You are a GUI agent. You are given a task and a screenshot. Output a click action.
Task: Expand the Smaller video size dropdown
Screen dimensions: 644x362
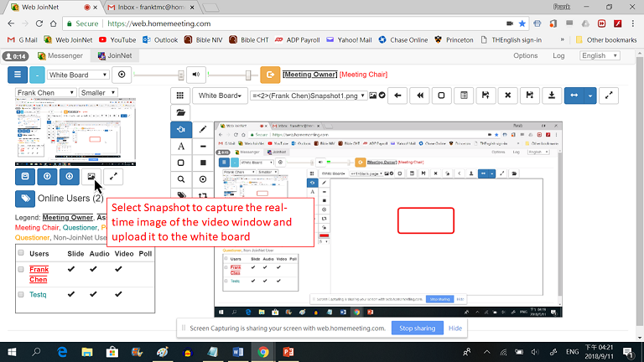click(x=99, y=93)
